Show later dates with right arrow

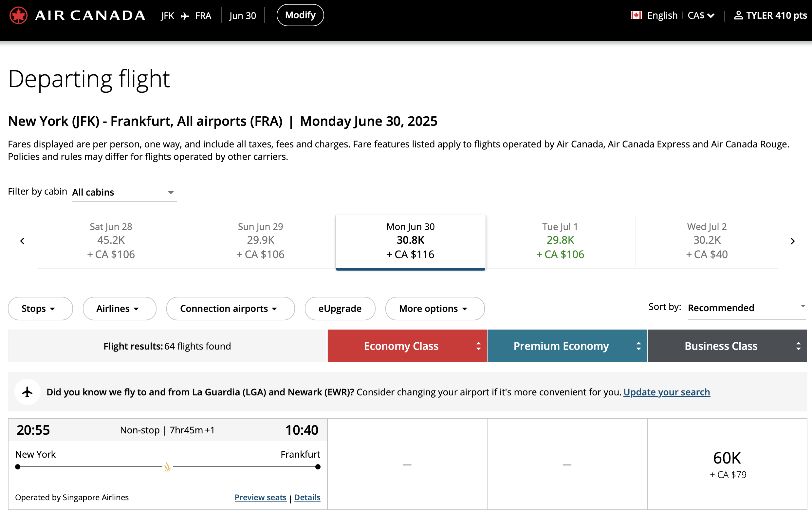click(x=792, y=241)
